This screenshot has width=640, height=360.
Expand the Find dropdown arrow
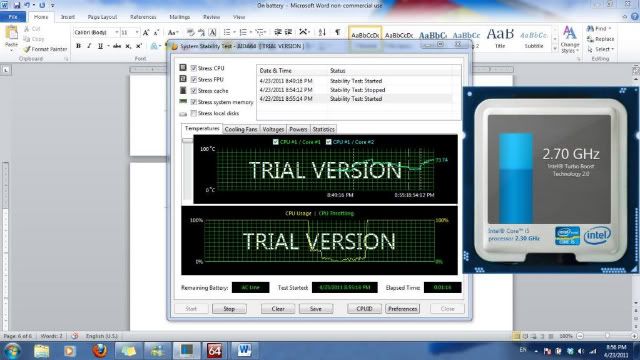click(610, 29)
